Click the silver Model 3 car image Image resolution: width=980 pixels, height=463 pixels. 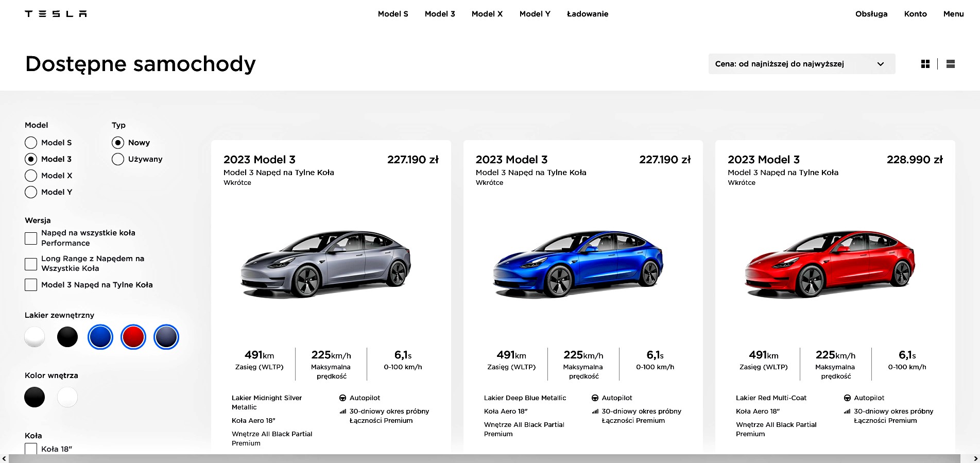tap(326, 264)
